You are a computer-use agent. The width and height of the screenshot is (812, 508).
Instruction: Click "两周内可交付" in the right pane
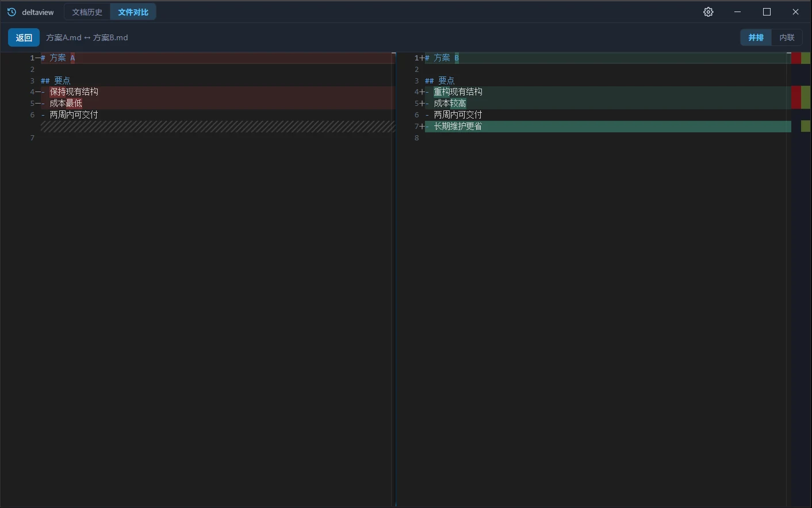pyautogui.click(x=458, y=115)
